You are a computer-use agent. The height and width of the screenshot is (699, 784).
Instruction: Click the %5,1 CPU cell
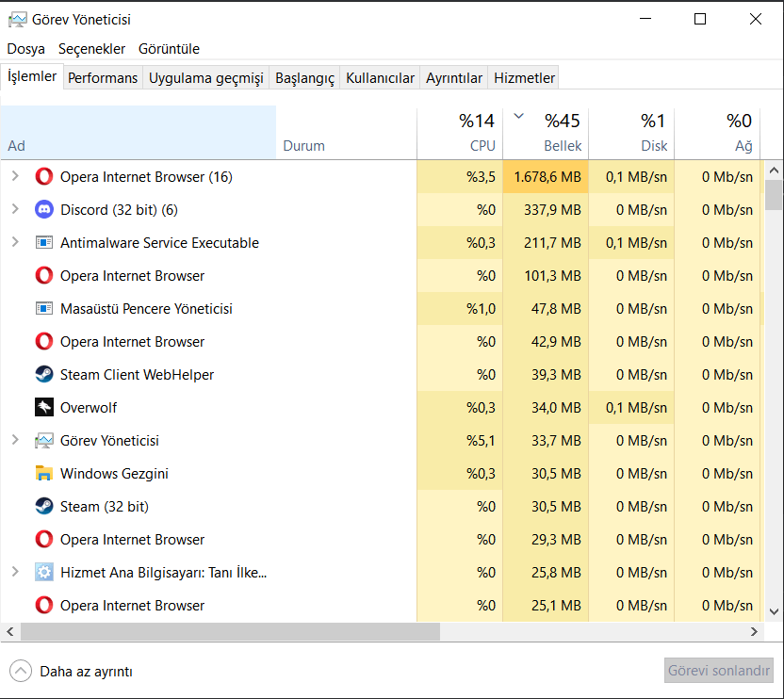[x=460, y=441]
